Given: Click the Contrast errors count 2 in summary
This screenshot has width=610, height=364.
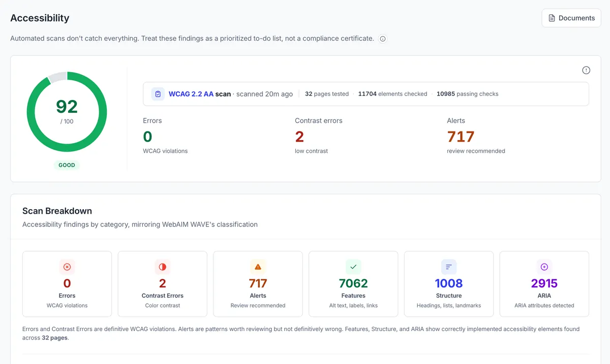Looking at the screenshot, I should [299, 137].
